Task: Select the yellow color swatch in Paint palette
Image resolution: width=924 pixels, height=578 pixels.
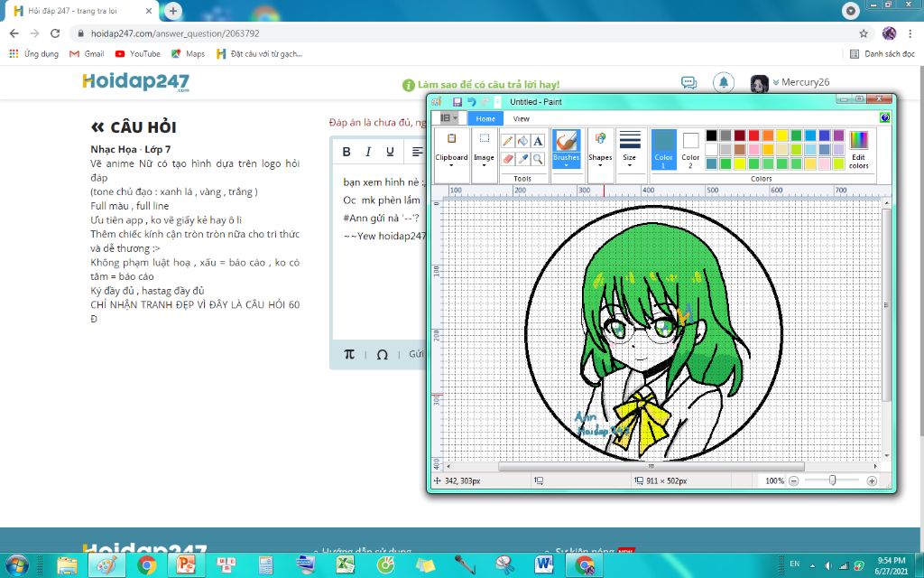Action: 781,135
